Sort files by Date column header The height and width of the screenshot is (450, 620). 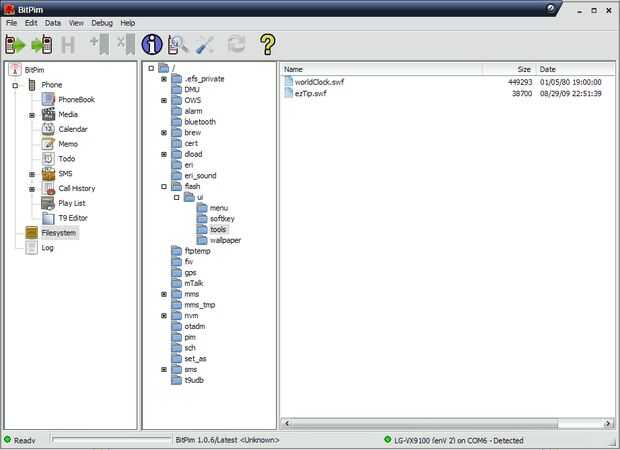pyautogui.click(x=575, y=69)
